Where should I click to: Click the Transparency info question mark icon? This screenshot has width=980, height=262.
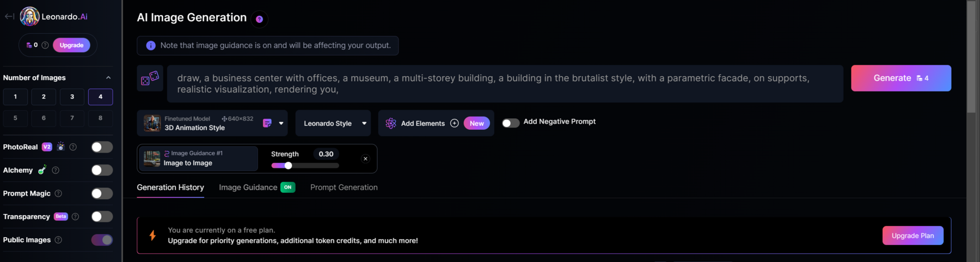click(x=75, y=217)
